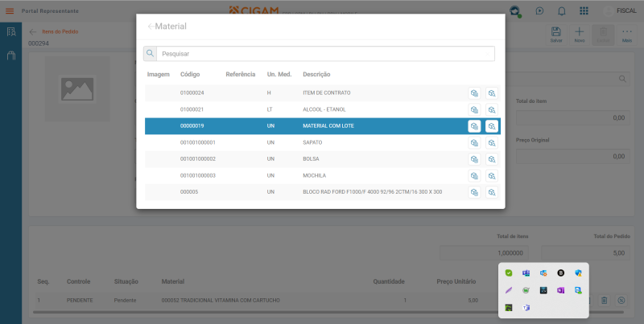Click code 001001000001 cell
The width and height of the screenshot is (644, 324).
197,143
